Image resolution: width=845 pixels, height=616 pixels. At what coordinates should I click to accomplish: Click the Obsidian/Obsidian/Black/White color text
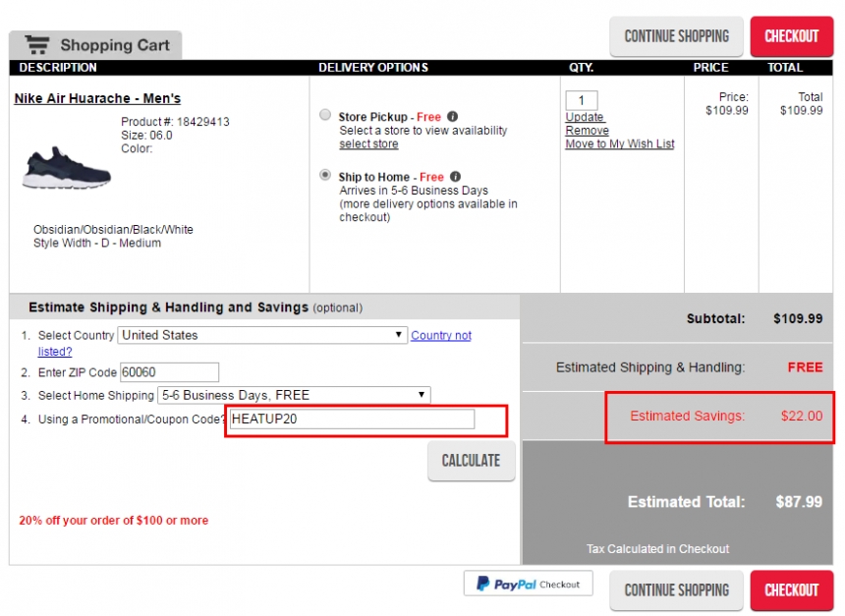click(x=113, y=230)
